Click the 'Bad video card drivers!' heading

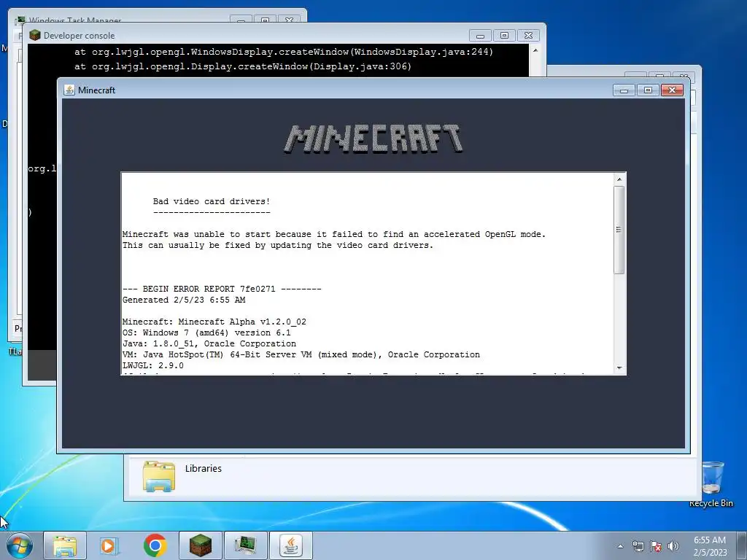click(212, 201)
